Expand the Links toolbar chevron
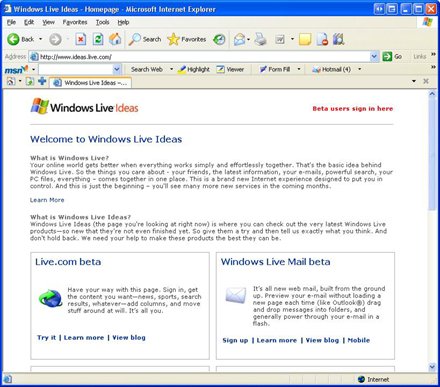This screenshot has width=440, height=387. [433, 54]
